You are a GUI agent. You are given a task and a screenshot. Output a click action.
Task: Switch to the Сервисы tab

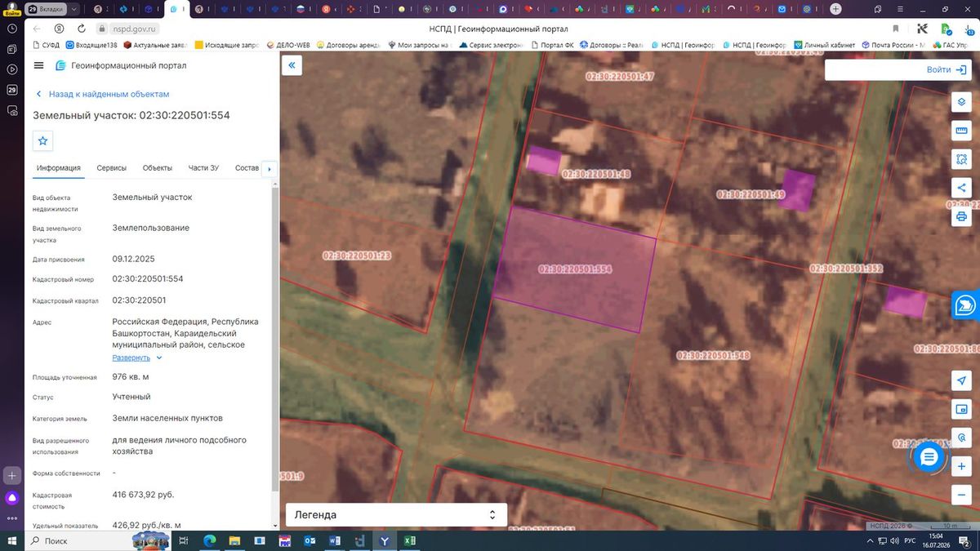(x=112, y=168)
